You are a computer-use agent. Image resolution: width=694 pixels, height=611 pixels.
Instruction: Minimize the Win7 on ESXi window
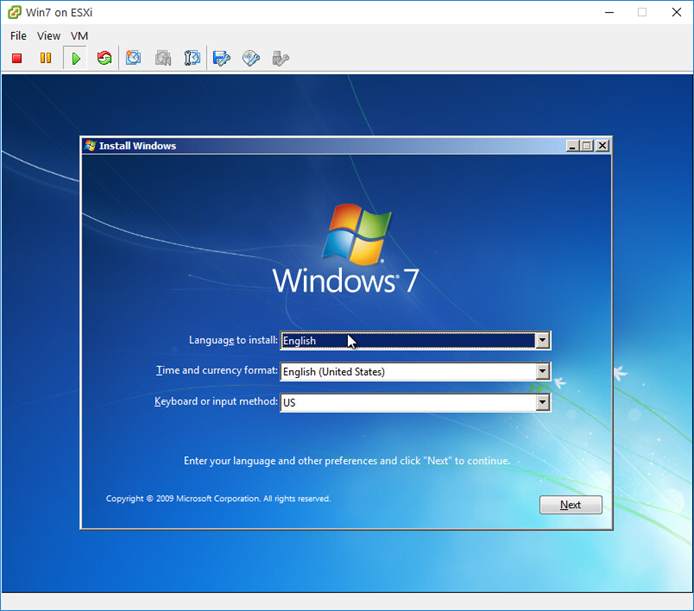click(609, 12)
